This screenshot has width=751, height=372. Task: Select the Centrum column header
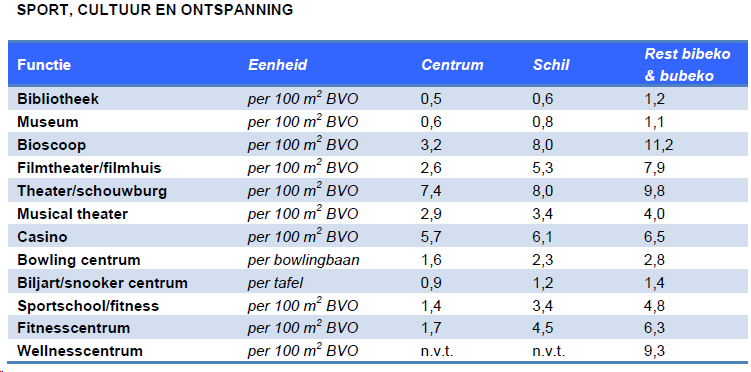[x=452, y=65]
